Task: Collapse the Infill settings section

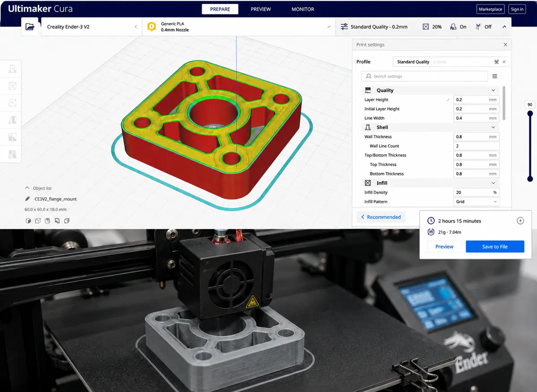Action: (493, 183)
